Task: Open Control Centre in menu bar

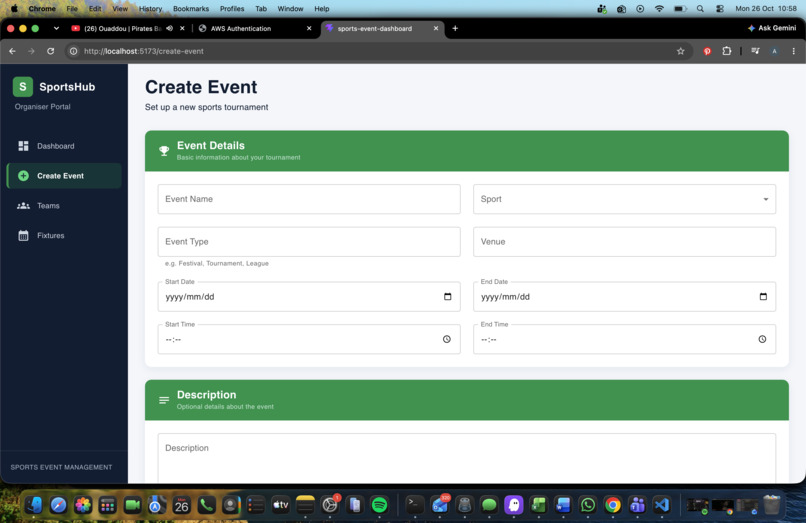Action: point(720,9)
